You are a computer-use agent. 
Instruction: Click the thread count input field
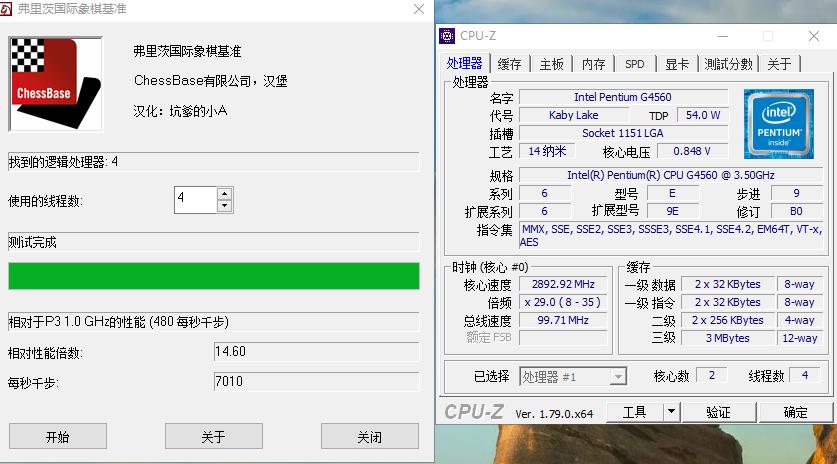coord(195,200)
